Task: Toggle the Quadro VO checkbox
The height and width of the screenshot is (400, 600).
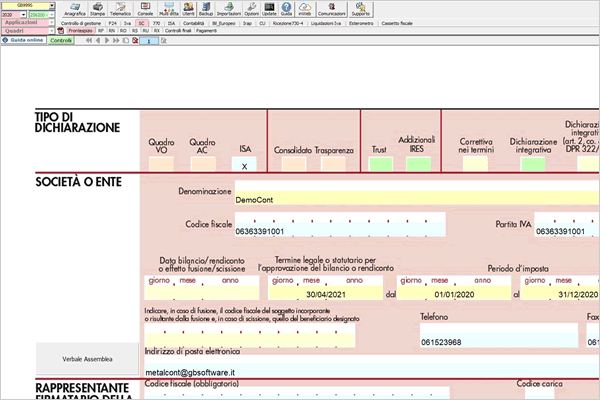Action: click(161, 164)
